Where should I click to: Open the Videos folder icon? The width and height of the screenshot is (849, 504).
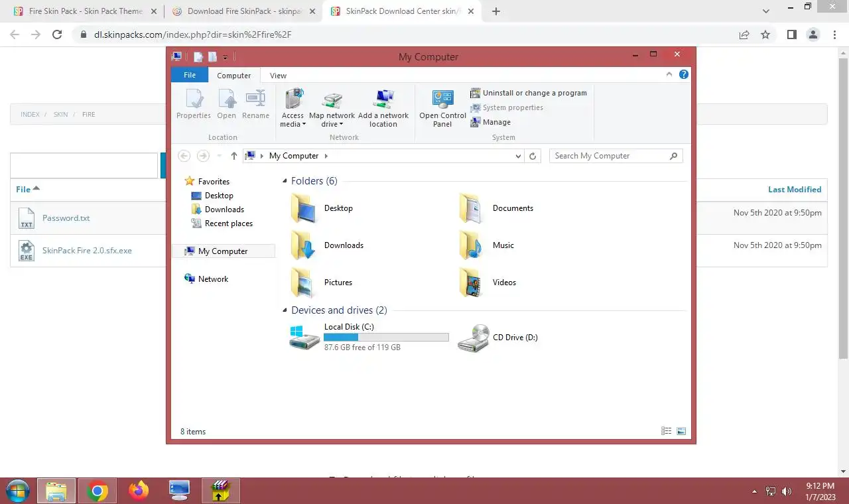(x=471, y=283)
